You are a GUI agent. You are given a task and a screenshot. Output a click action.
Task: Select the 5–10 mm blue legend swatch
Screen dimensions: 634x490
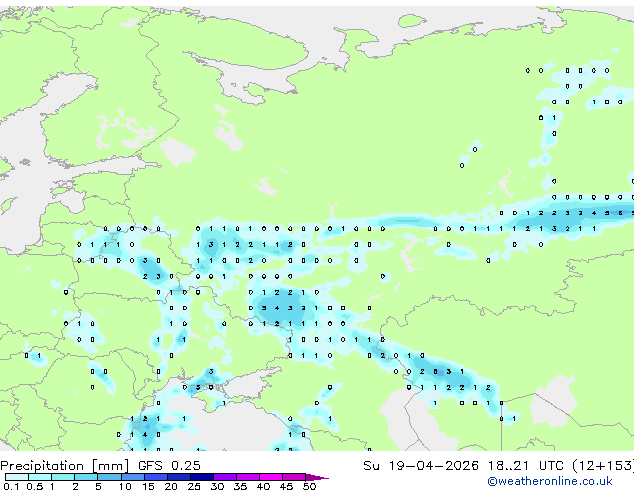coord(109,477)
